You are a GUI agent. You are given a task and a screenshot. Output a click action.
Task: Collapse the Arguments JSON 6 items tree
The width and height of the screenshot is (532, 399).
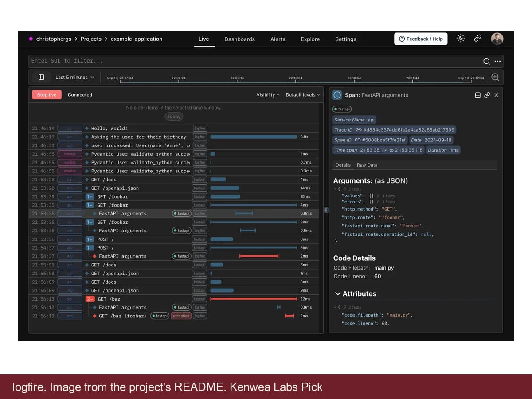[335, 189]
